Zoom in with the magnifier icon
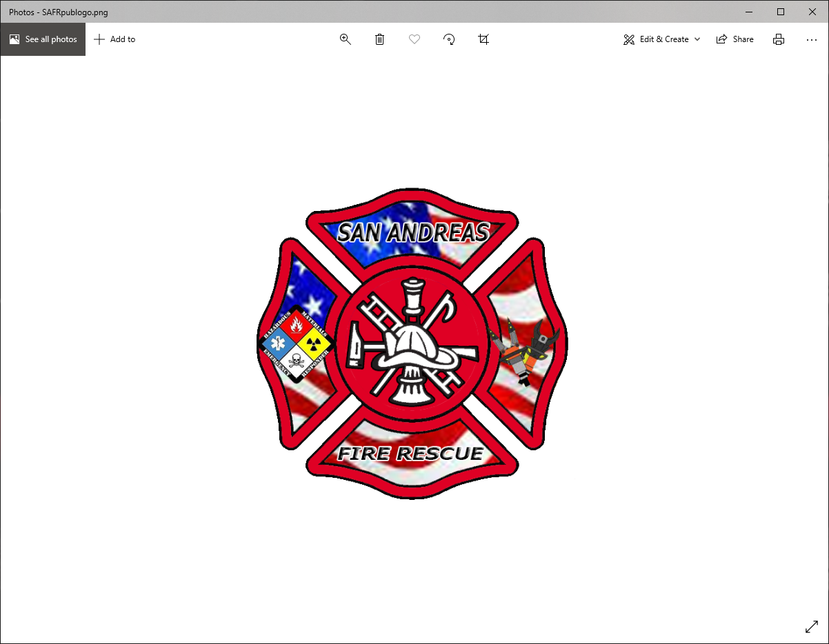The height and width of the screenshot is (644, 829). (346, 39)
